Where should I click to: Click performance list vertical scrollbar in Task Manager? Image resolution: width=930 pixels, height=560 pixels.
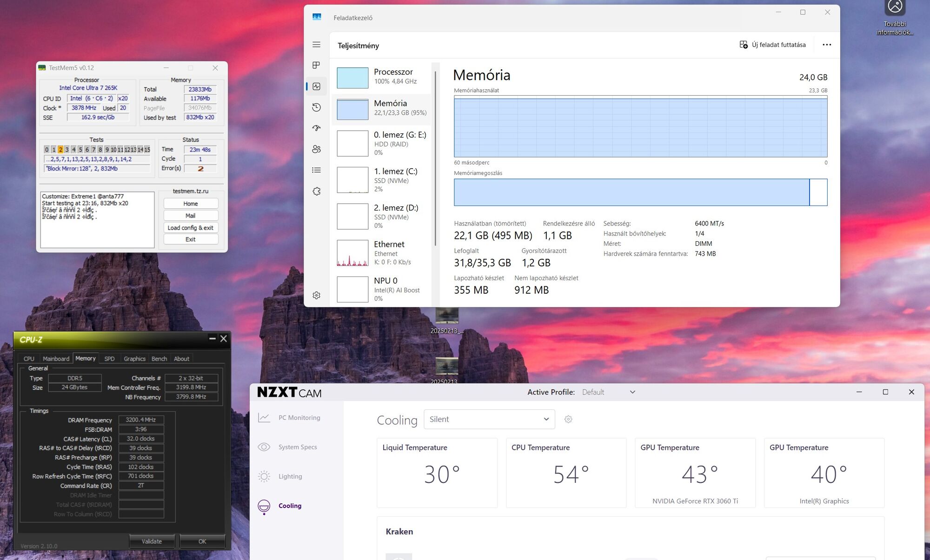tap(435, 158)
